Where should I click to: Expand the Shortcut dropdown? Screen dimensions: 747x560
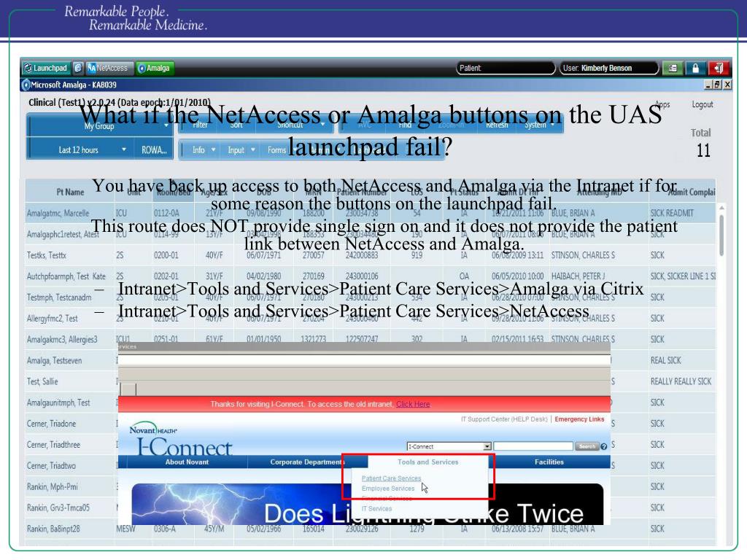click(x=323, y=124)
